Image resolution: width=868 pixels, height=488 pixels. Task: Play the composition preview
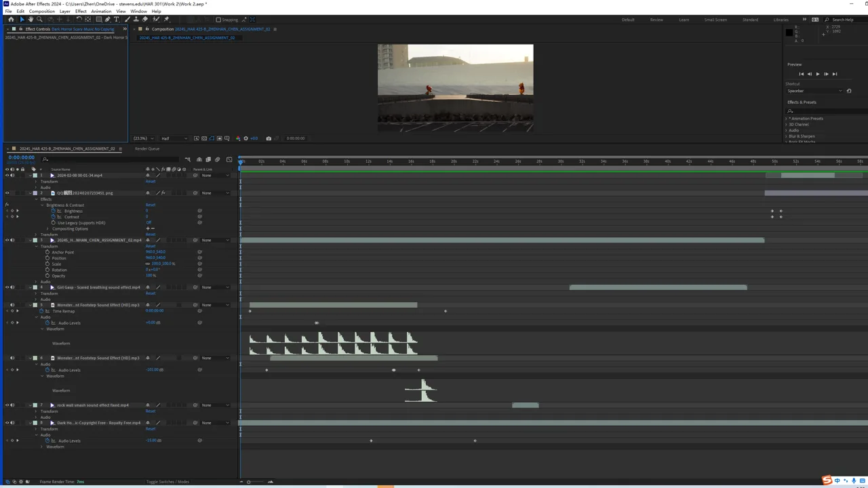pyautogui.click(x=817, y=74)
